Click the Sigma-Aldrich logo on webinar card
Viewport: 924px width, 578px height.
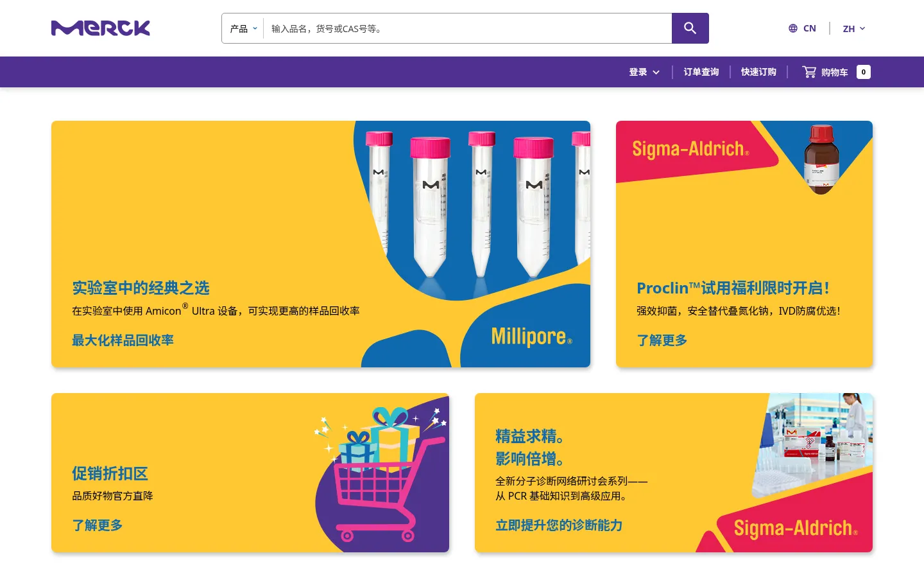(795, 528)
